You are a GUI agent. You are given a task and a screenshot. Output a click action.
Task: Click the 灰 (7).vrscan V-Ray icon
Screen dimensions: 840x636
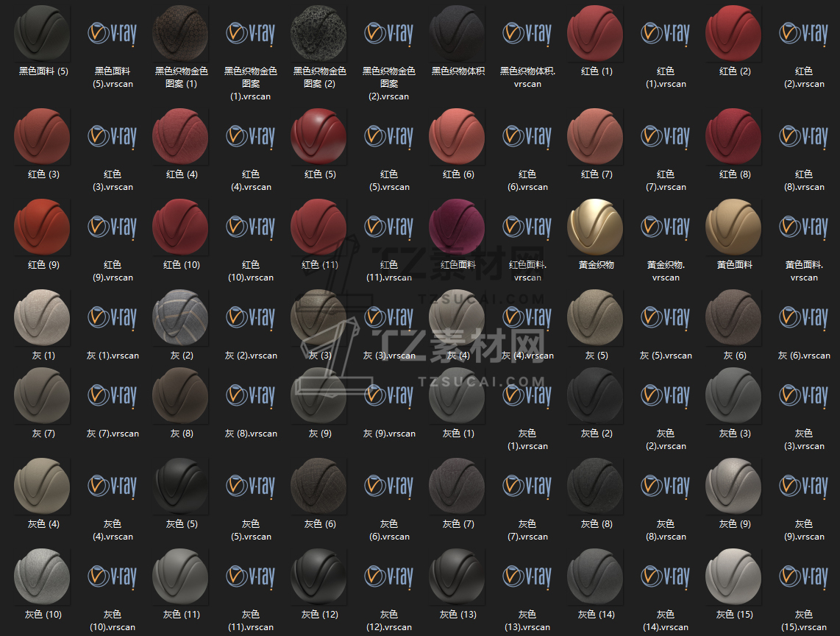click(x=112, y=395)
